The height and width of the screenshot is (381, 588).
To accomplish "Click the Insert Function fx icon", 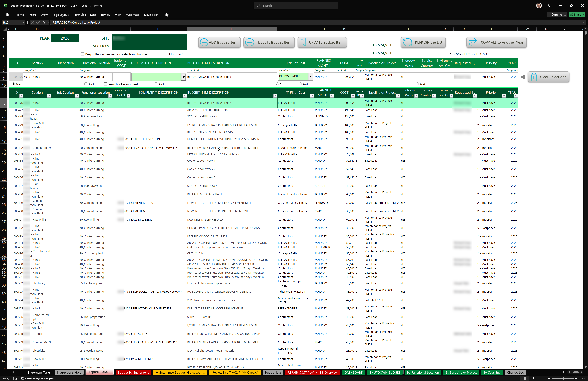I will point(44,23).
